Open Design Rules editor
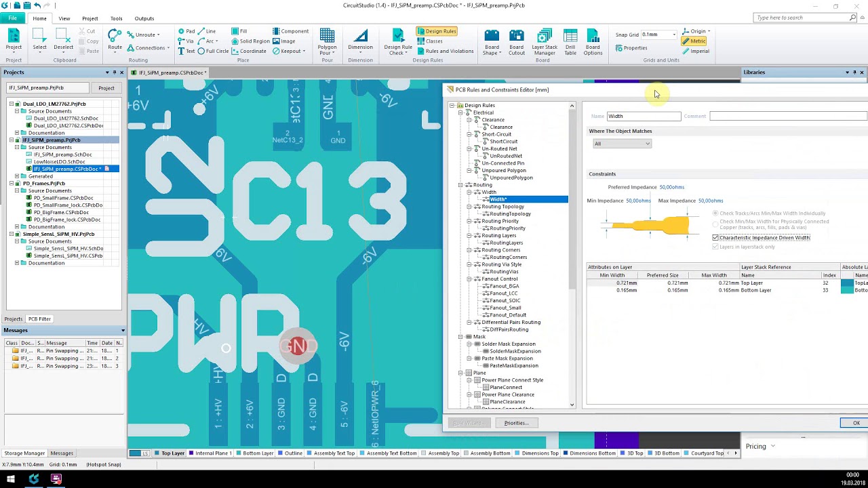 436,31
